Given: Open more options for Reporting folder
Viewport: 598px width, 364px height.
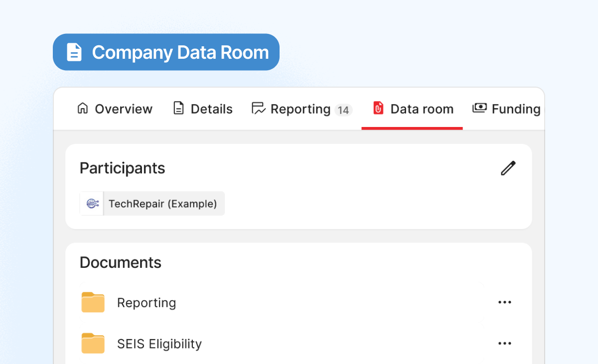Looking at the screenshot, I should [505, 302].
